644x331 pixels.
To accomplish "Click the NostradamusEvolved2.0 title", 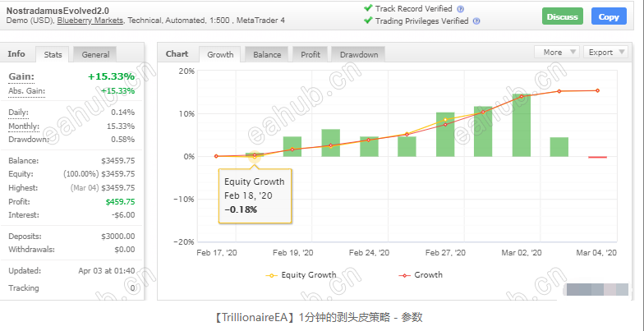I will (x=57, y=11).
